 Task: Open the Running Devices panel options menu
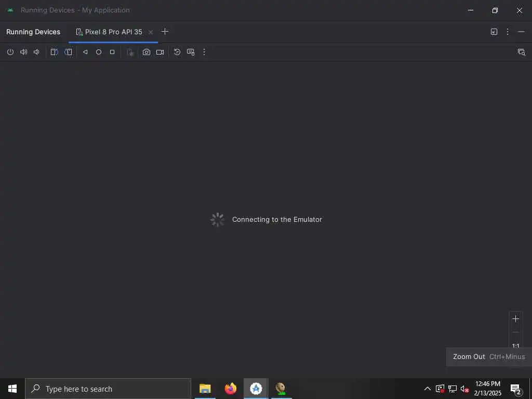tap(508, 32)
